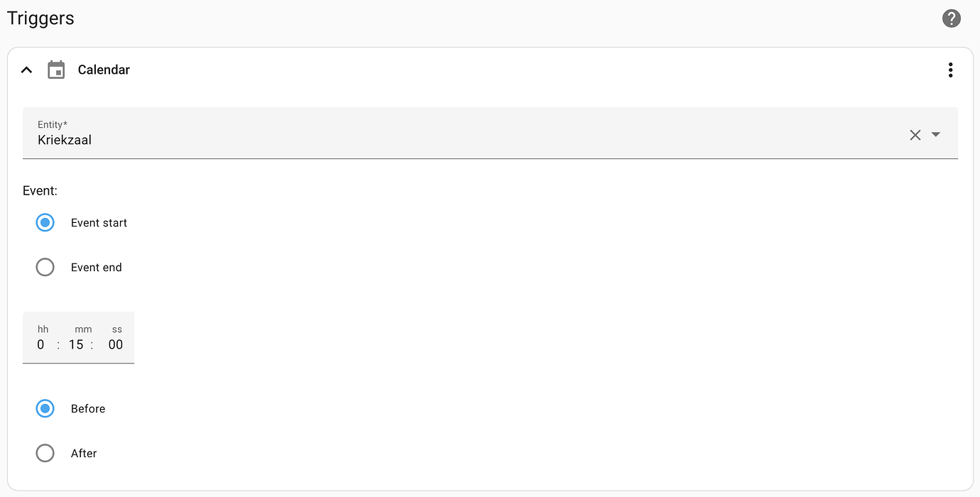Image resolution: width=980 pixels, height=497 pixels.
Task: Open the three-dot menu for Calendar trigger
Action: tap(950, 70)
